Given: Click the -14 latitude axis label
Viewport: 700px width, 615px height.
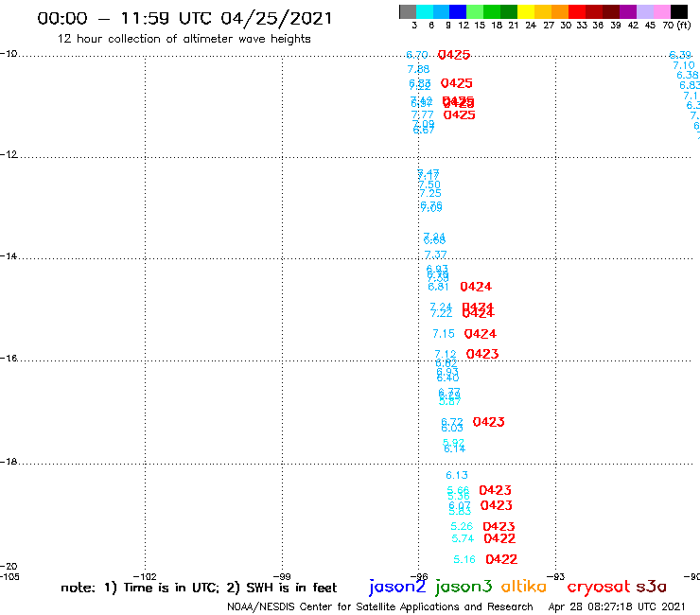Looking at the screenshot, I should click(x=9, y=255).
